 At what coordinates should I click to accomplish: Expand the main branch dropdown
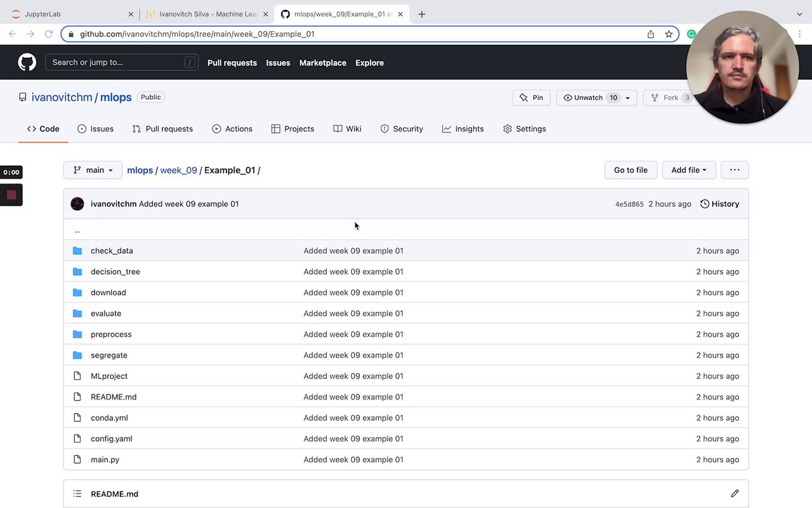pos(93,170)
